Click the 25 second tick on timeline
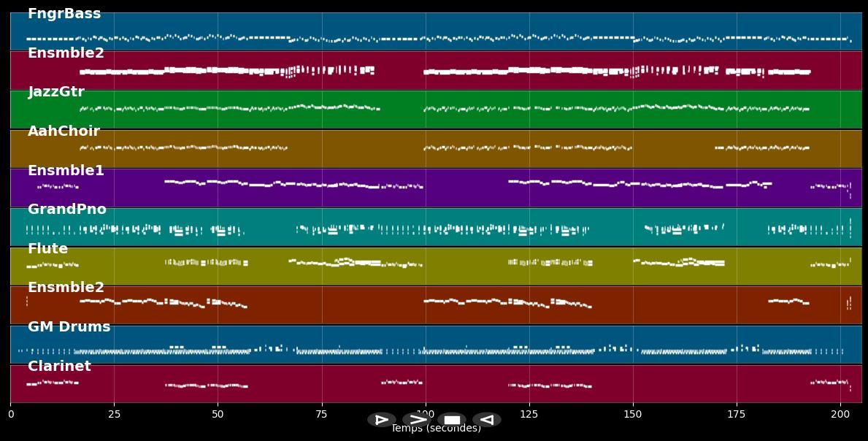 114,414
